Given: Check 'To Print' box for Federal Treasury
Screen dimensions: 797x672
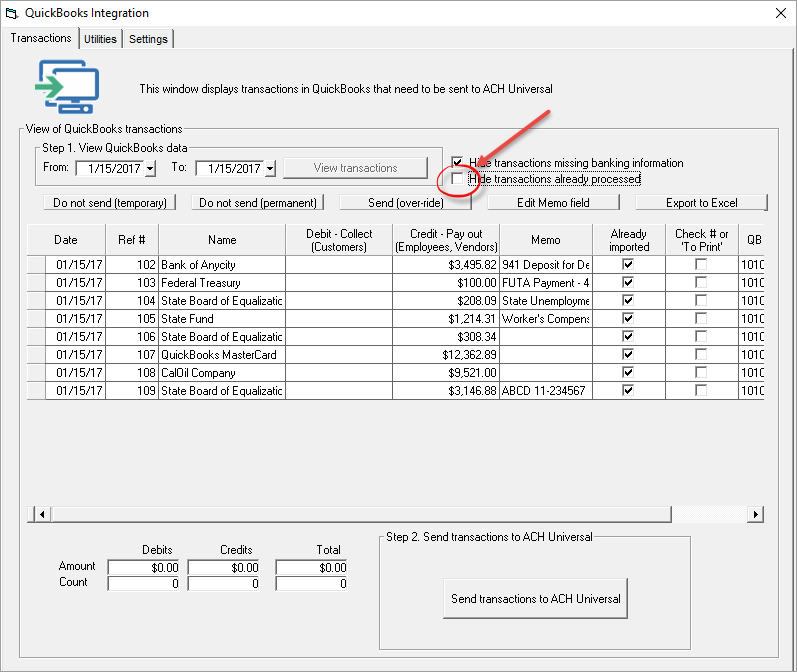Looking at the screenshot, I should tap(701, 282).
